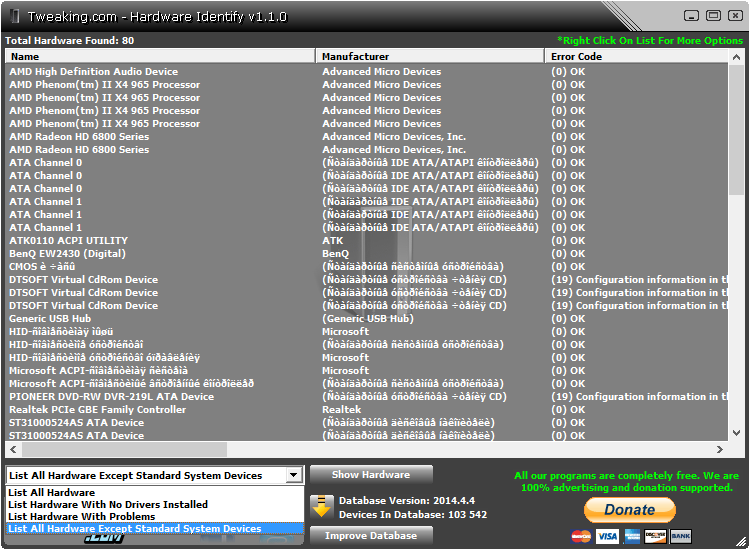Click the hardware filter combo box text field
This screenshot has height=550, width=750.
click(147, 475)
